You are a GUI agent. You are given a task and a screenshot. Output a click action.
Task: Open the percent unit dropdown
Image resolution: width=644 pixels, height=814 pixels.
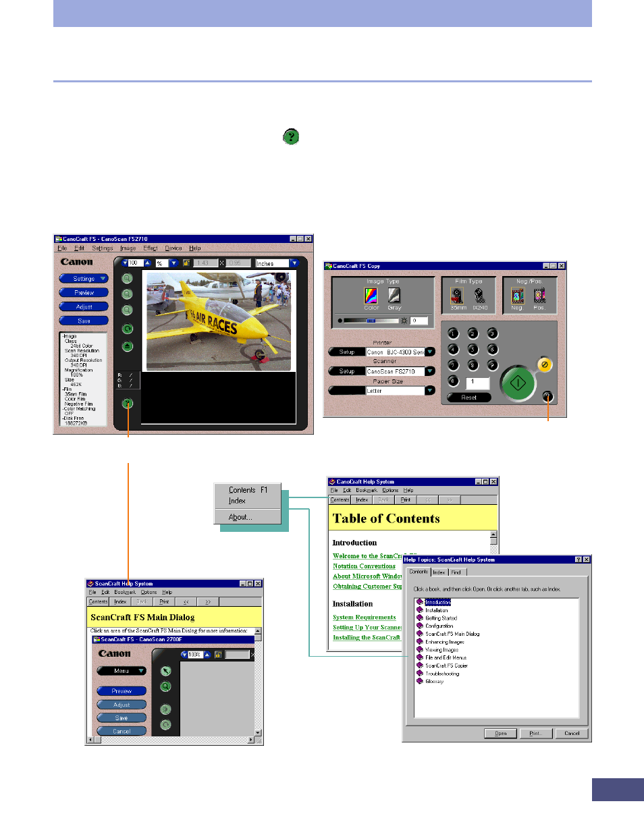(173, 263)
